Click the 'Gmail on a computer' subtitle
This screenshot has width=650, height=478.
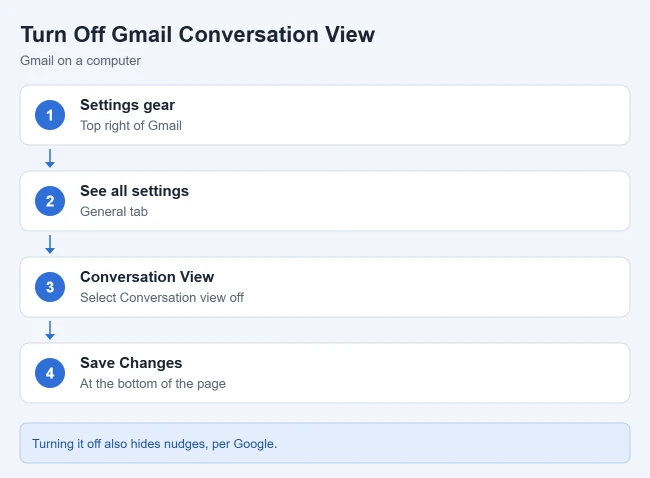point(80,61)
